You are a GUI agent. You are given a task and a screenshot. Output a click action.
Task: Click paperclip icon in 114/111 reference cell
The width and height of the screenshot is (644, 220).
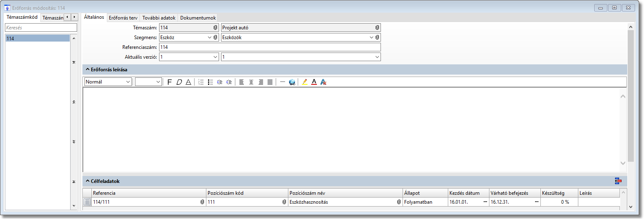(x=202, y=202)
